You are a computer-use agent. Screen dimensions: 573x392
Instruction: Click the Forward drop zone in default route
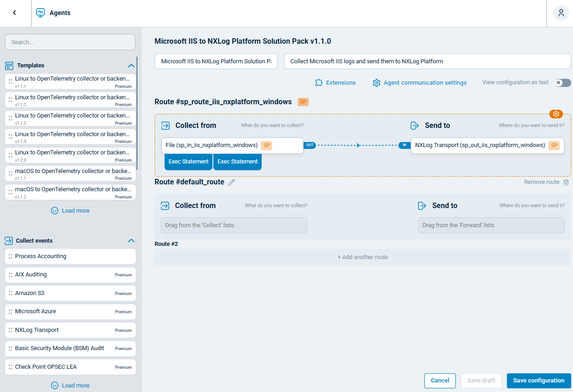tap(491, 225)
